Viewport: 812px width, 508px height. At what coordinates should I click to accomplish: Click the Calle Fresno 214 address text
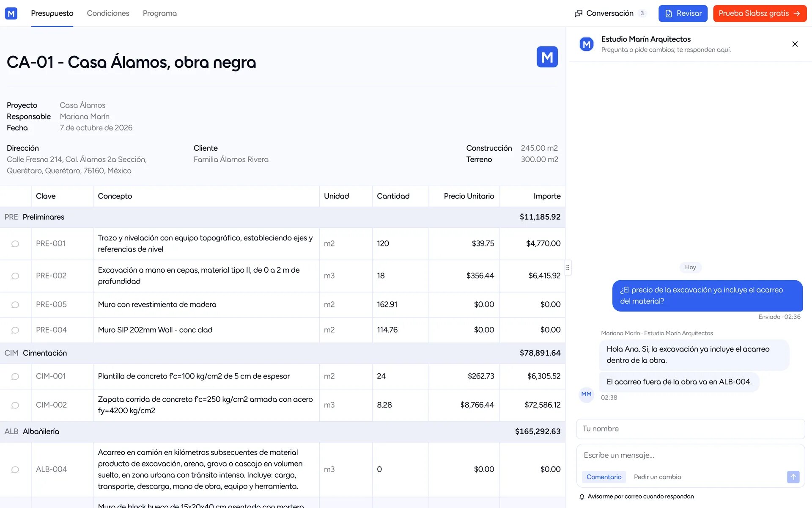(x=77, y=165)
